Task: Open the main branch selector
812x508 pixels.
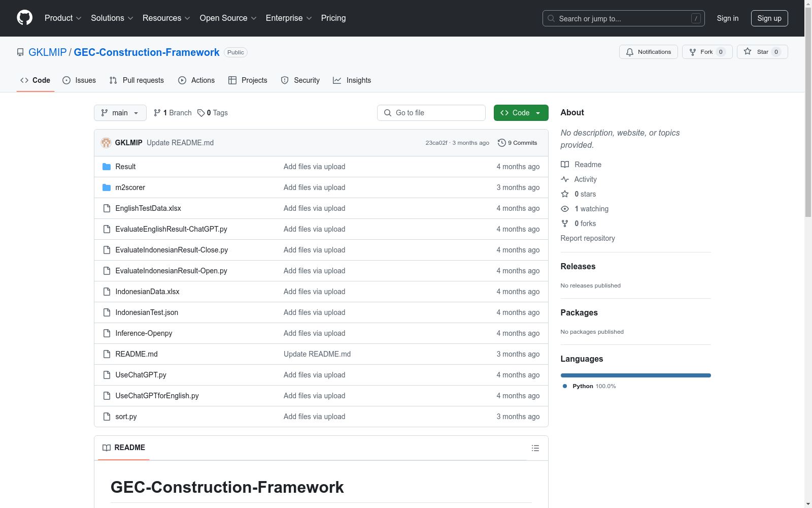Action: point(120,113)
